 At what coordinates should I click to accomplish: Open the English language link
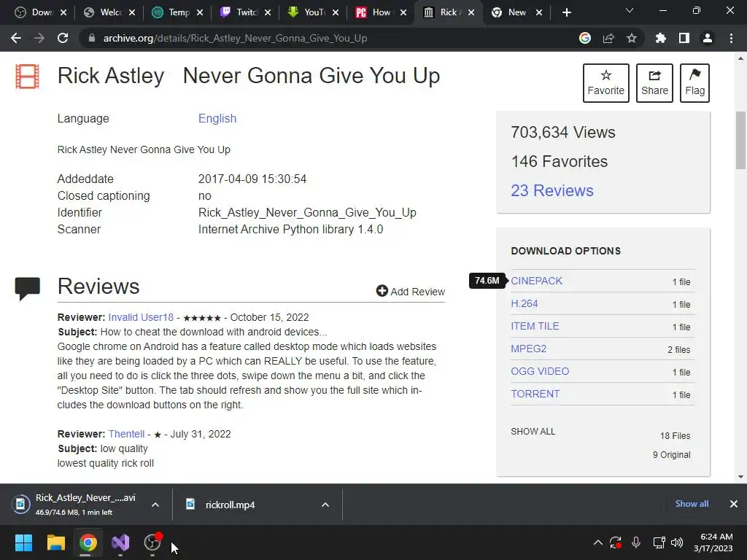[217, 118]
